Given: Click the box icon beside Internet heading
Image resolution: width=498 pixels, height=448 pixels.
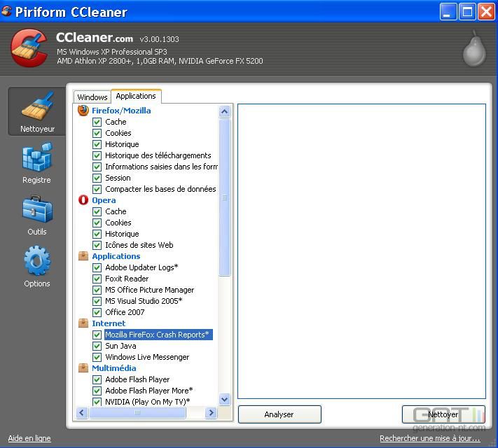Looking at the screenshot, I should pyautogui.click(x=83, y=323).
